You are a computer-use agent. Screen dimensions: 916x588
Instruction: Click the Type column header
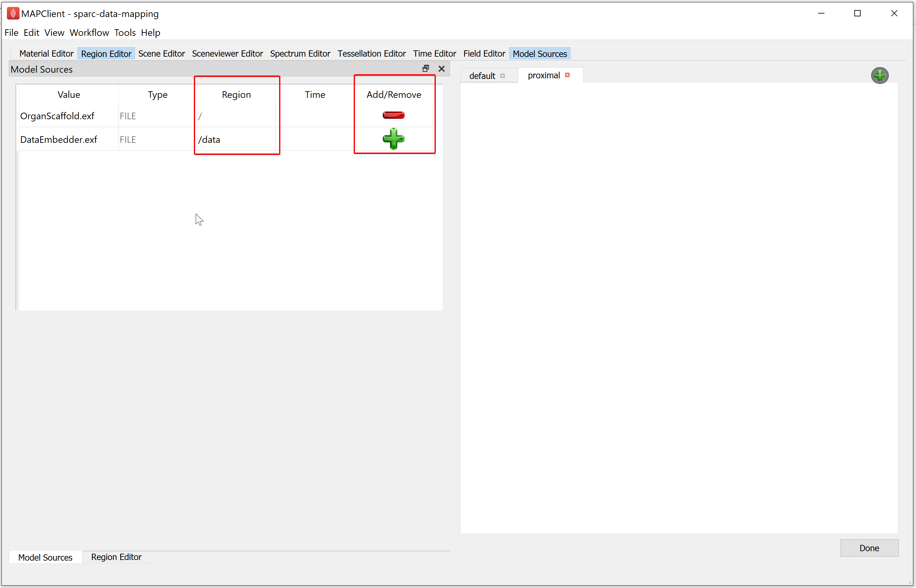[x=157, y=95]
